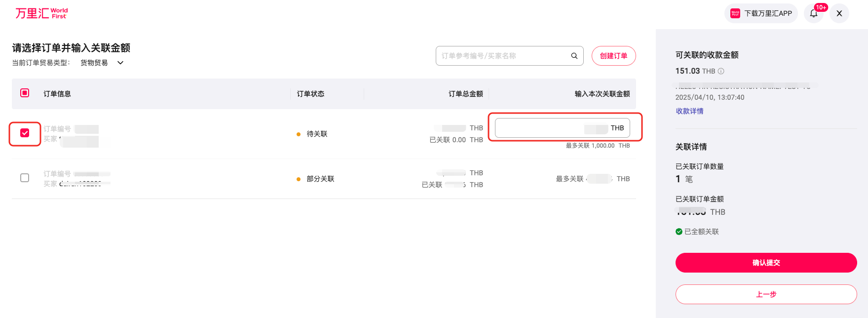Click the orange status dot beside 待关联

pyautogui.click(x=298, y=133)
